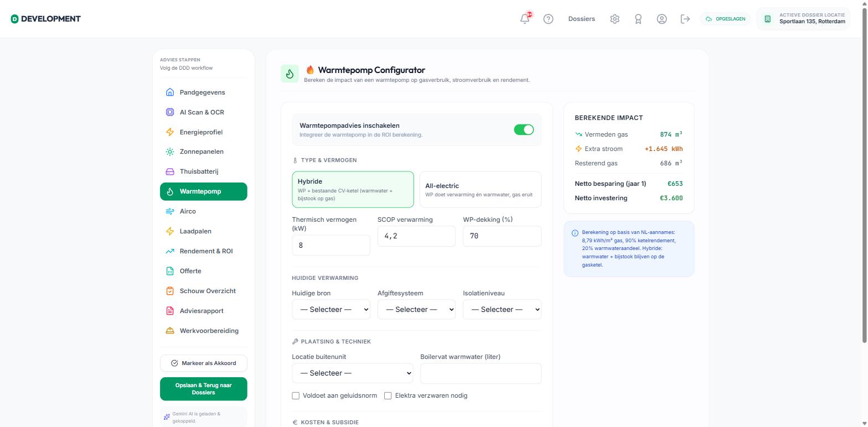
Task: Click the document icon next to Offerte
Action: point(170,271)
